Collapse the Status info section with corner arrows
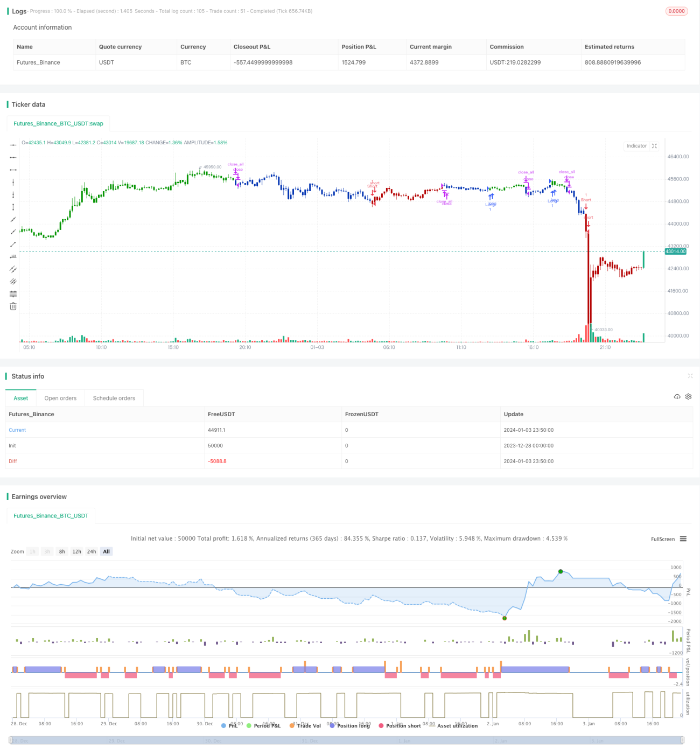Screen dimensions: 700x756 coord(690,376)
